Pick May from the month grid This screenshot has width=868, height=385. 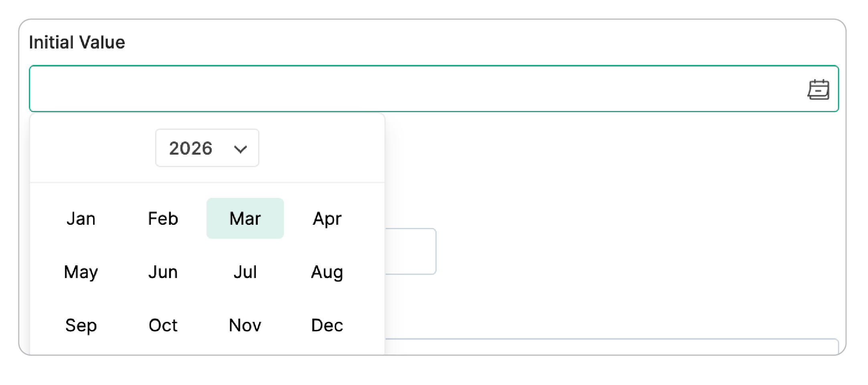coord(81,272)
